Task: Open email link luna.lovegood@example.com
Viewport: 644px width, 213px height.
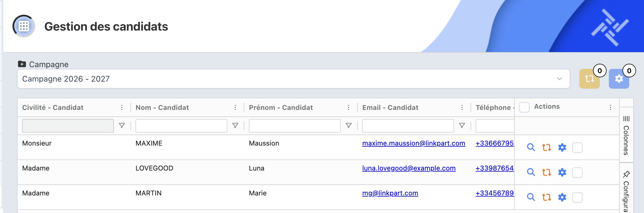Action: coord(409,168)
